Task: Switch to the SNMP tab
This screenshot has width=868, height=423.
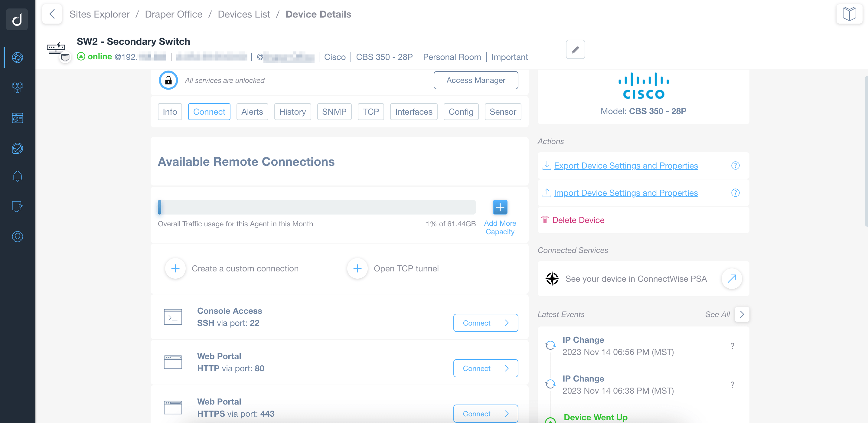Action: coord(334,112)
